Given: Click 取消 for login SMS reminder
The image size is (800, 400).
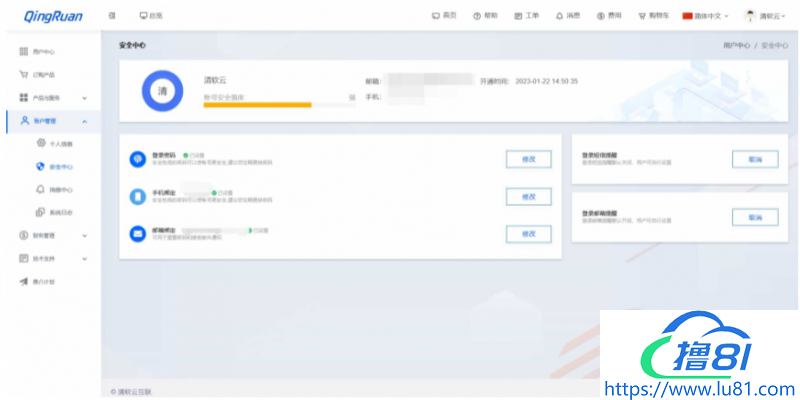Looking at the screenshot, I should click(x=755, y=159).
